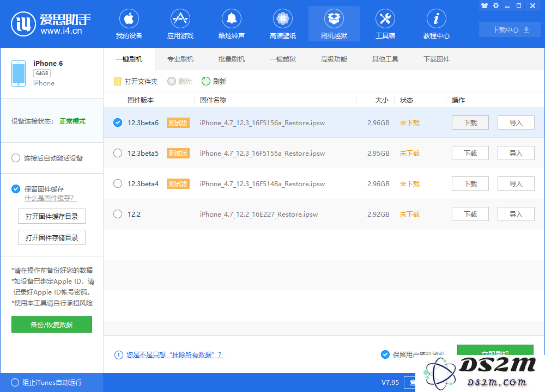Click 打开固件缓存目录 button
This screenshot has height=392, width=545.
pos(52,216)
